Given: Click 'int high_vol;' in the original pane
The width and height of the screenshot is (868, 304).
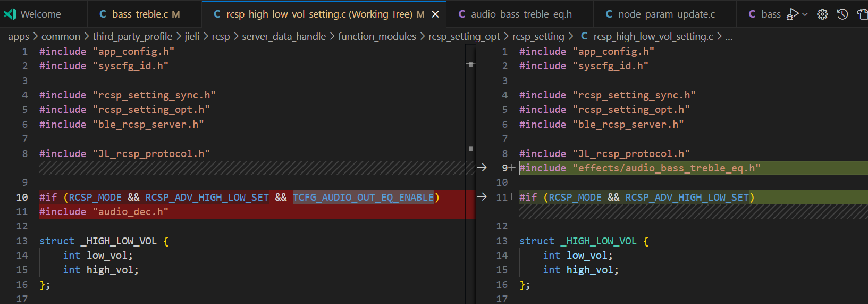Looking at the screenshot, I should click(x=100, y=270).
